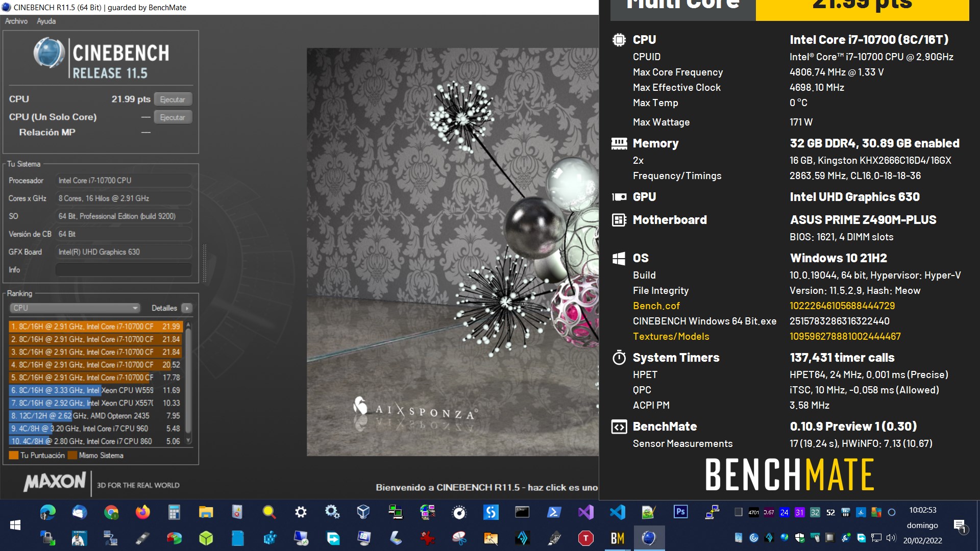Open Windows Settings gear icon
The height and width of the screenshot is (551, 980).
pos(301,512)
